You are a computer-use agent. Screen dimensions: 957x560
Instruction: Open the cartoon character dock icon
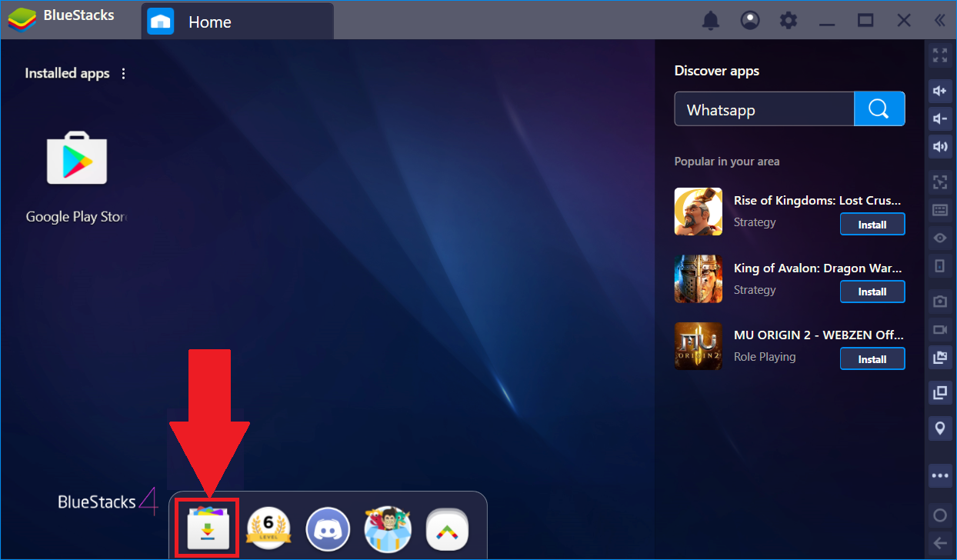388,529
